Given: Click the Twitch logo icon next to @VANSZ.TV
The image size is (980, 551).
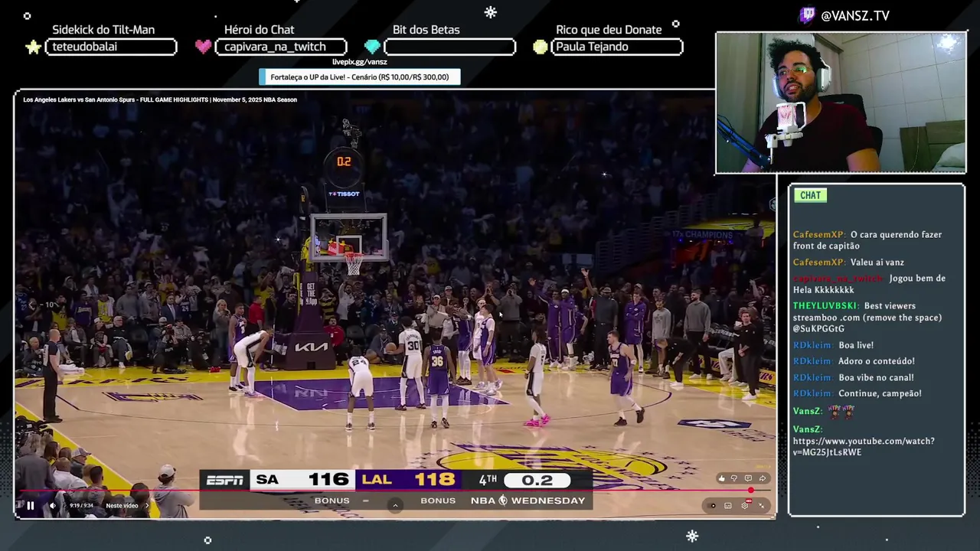Looking at the screenshot, I should [x=807, y=15].
